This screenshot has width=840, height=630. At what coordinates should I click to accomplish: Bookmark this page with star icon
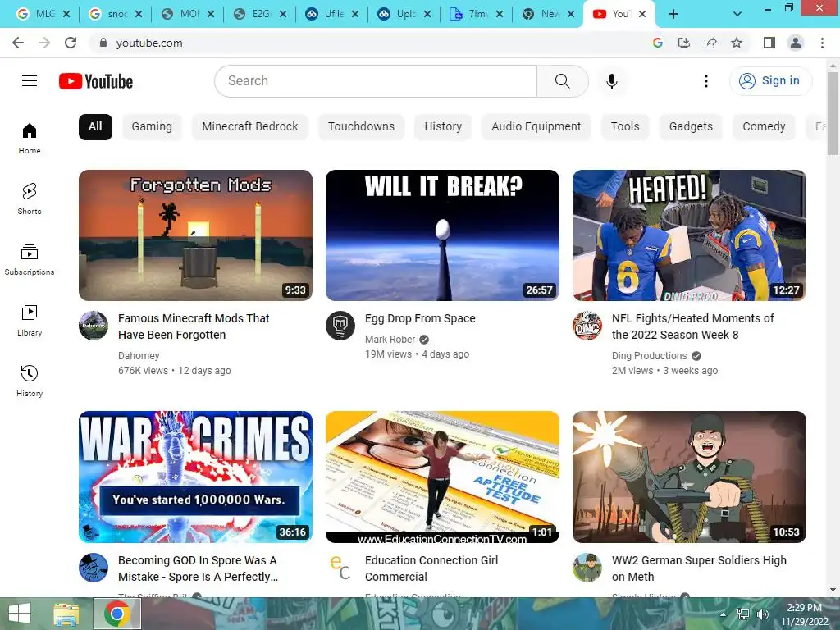pyautogui.click(x=737, y=43)
